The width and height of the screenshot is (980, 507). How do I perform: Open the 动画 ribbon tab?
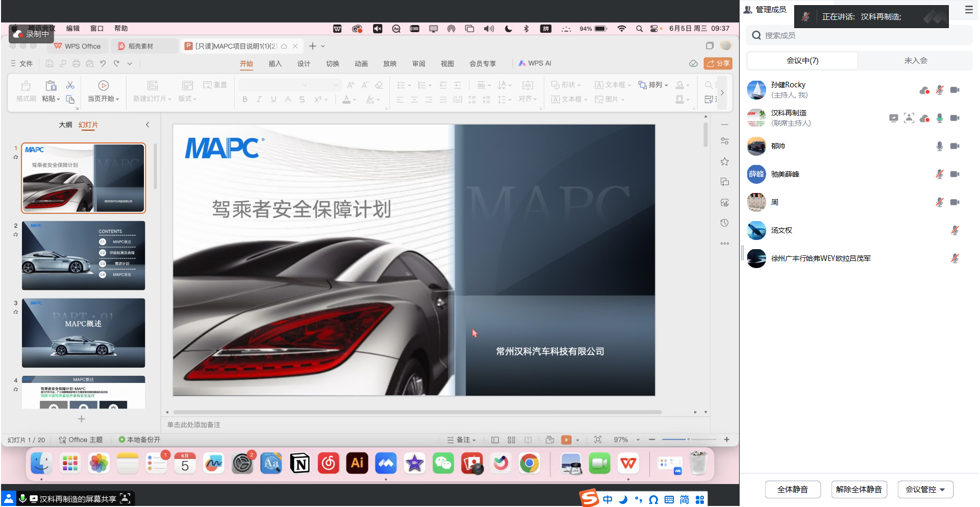click(361, 64)
